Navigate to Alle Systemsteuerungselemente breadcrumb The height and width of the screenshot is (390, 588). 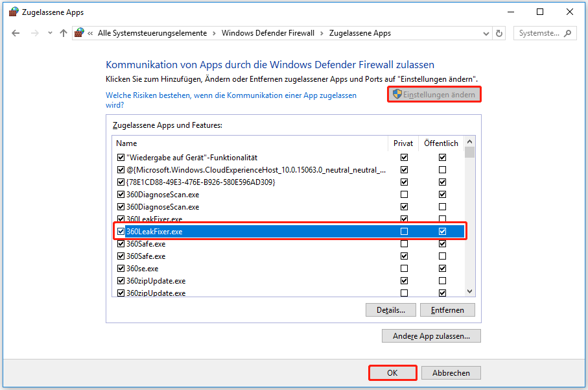[x=152, y=33]
